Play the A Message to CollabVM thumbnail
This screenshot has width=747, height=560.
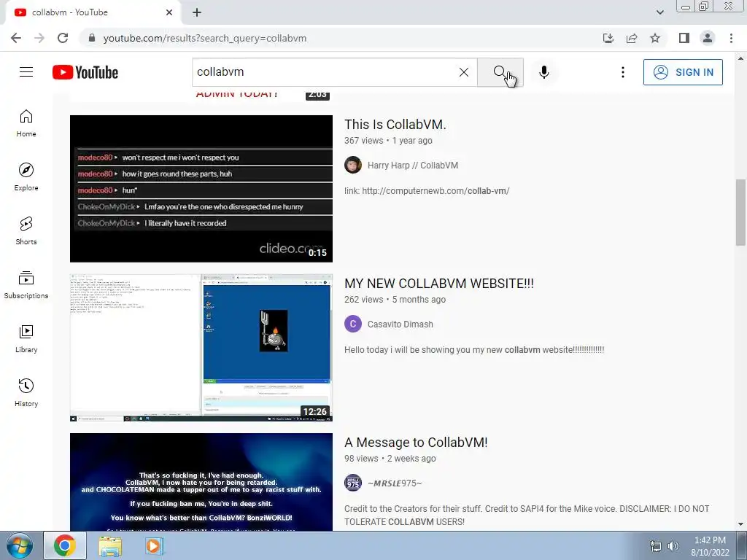coord(201,482)
